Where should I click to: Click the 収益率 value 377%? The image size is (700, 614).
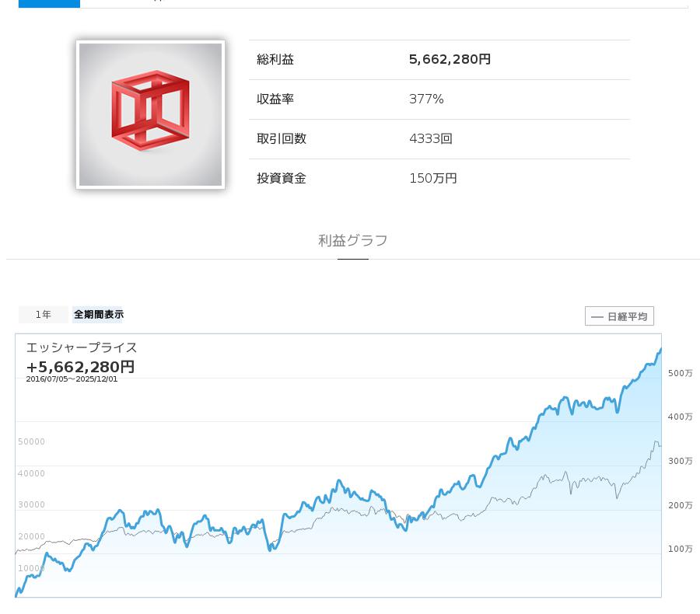click(x=426, y=99)
